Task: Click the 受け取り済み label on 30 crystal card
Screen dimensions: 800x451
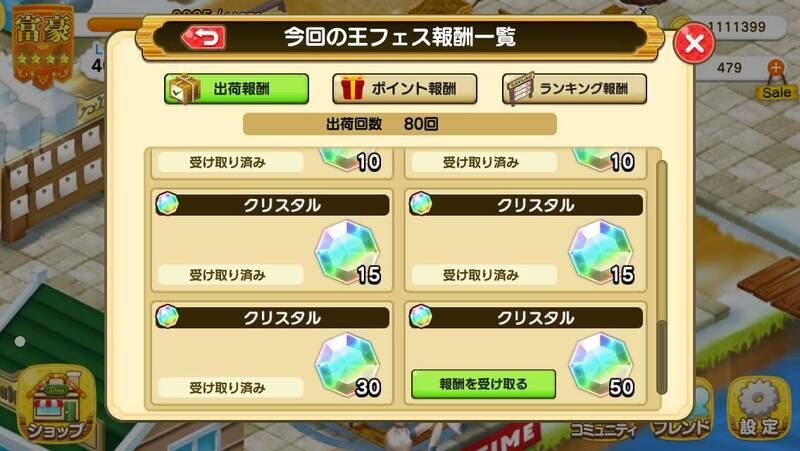Action: [228, 388]
